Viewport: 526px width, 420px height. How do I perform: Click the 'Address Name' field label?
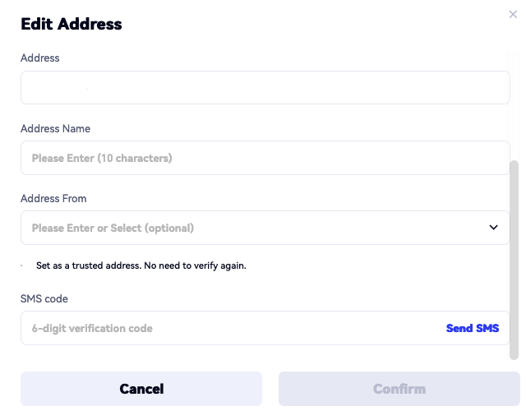tap(55, 128)
